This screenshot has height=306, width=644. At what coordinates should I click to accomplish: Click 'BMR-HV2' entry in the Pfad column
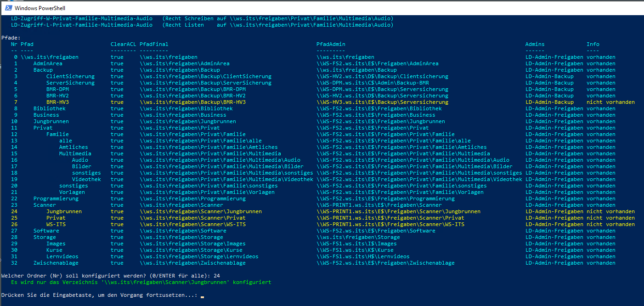57,96
